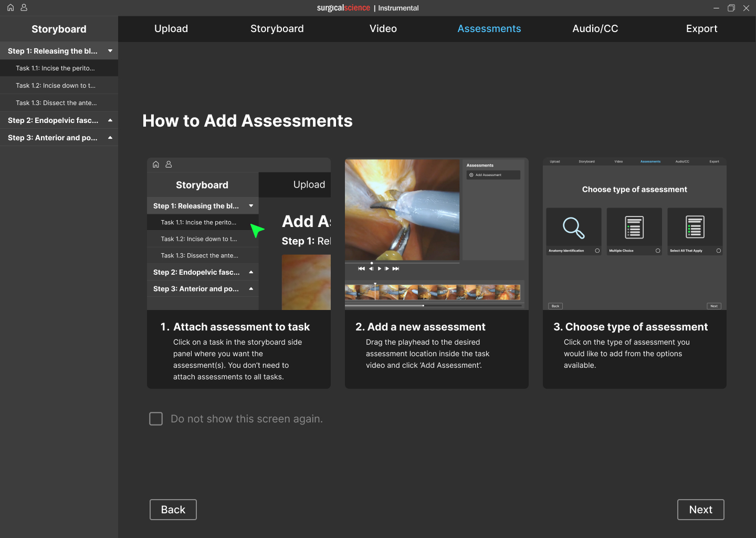Click play icon in tutorial video preview
This screenshot has width=756, height=538.
[380, 268]
